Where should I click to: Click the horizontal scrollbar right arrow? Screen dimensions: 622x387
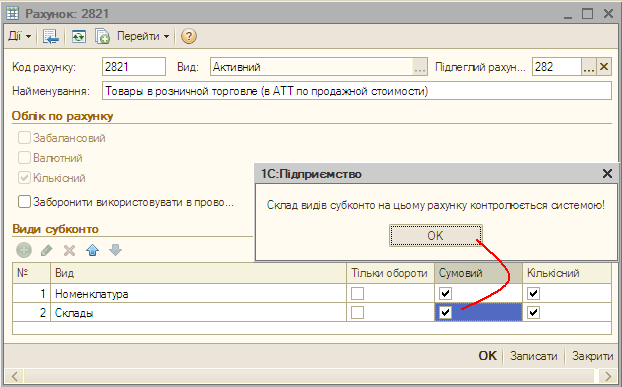(x=608, y=376)
